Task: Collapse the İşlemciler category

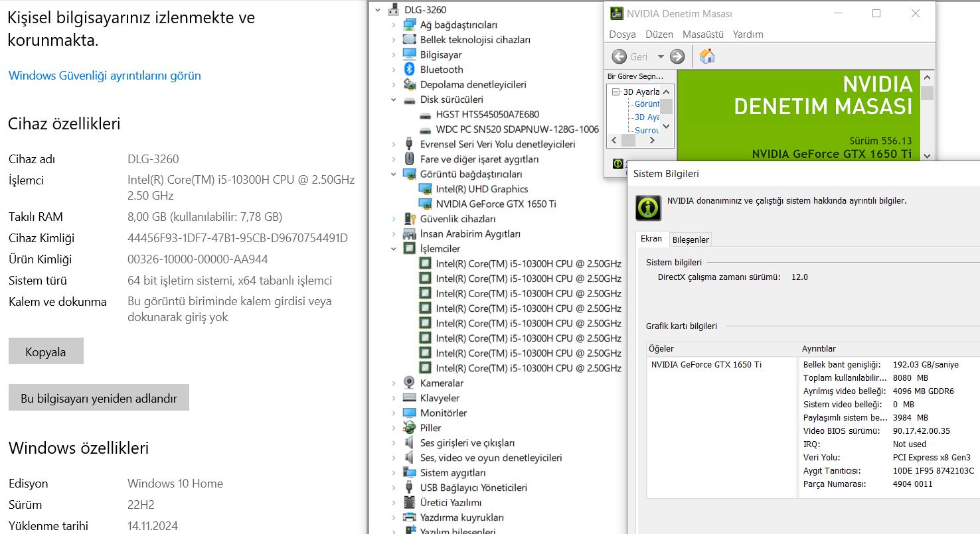Action: pos(393,249)
